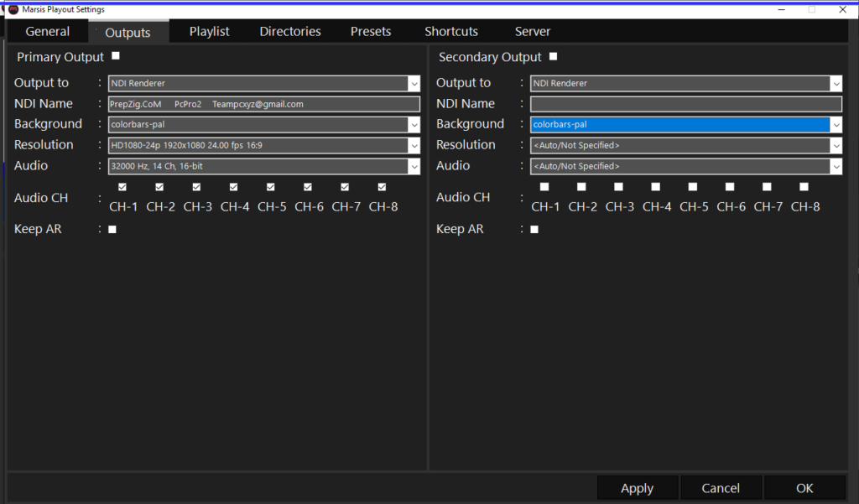
Task: Open Secondary Background dropdown
Action: [x=686, y=124]
